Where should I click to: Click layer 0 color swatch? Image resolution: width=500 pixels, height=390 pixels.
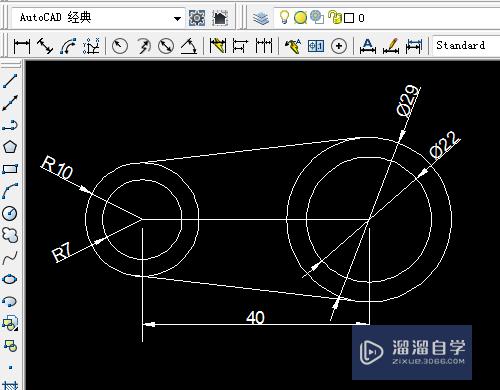point(349,18)
